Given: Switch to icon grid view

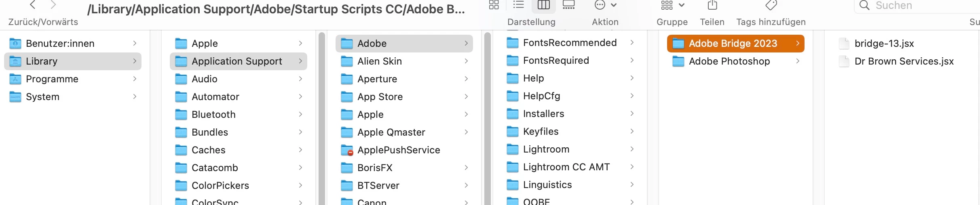Looking at the screenshot, I should [x=494, y=5].
